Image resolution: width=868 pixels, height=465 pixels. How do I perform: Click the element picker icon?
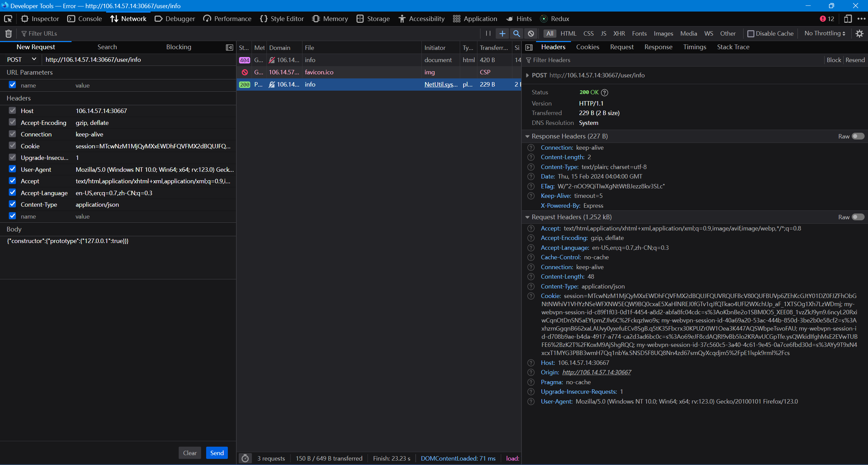[8, 19]
